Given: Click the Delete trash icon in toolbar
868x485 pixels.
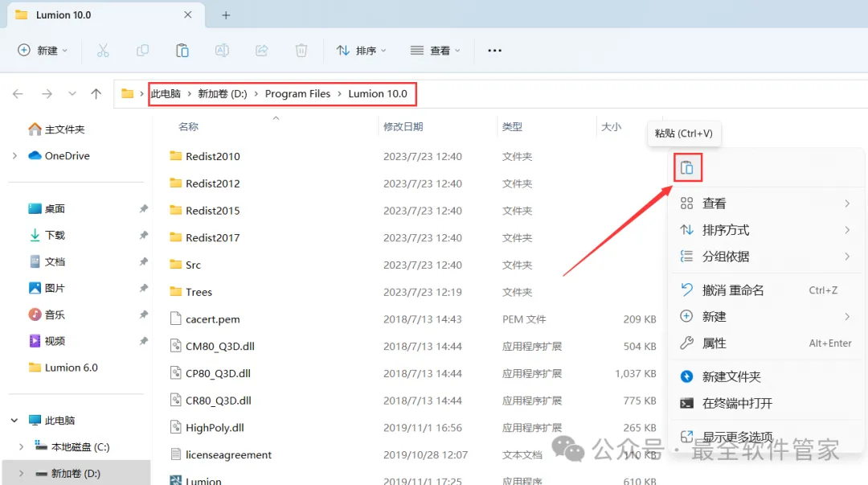Looking at the screenshot, I should pyautogui.click(x=301, y=51).
